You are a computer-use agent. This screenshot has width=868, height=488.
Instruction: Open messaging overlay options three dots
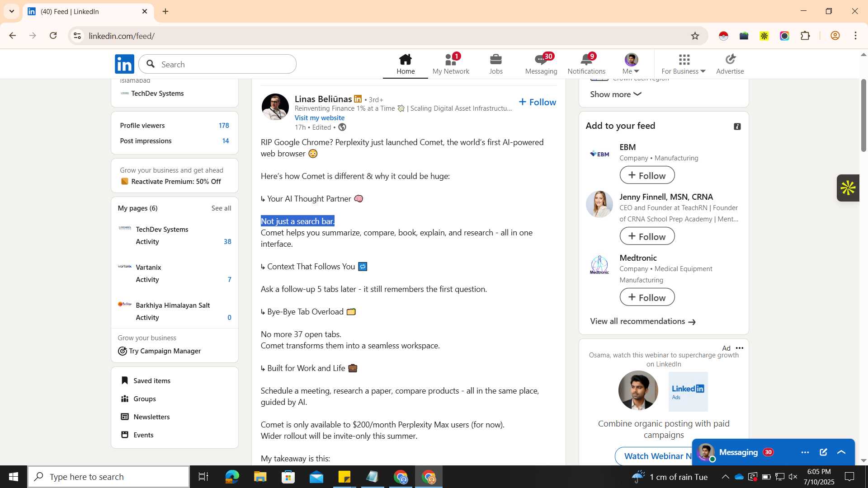(805, 452)
